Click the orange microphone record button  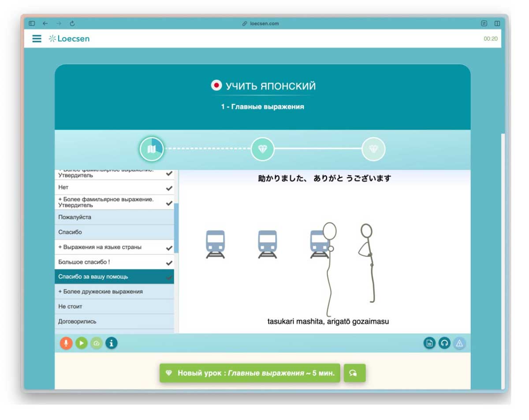[66, 343]
